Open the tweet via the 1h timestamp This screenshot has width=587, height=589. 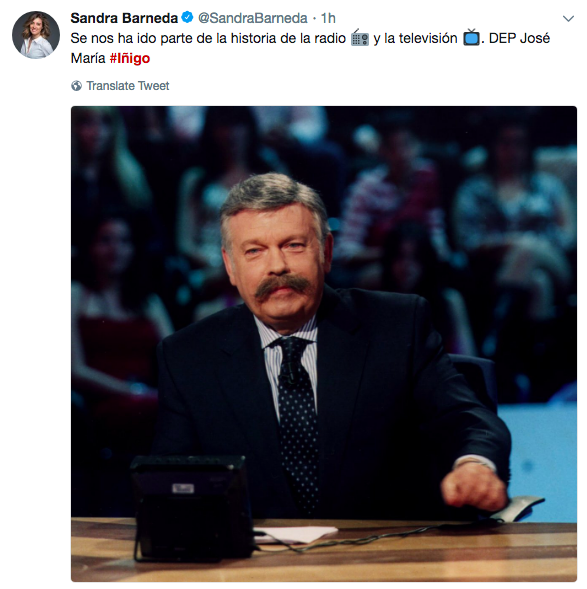(328, 18)
